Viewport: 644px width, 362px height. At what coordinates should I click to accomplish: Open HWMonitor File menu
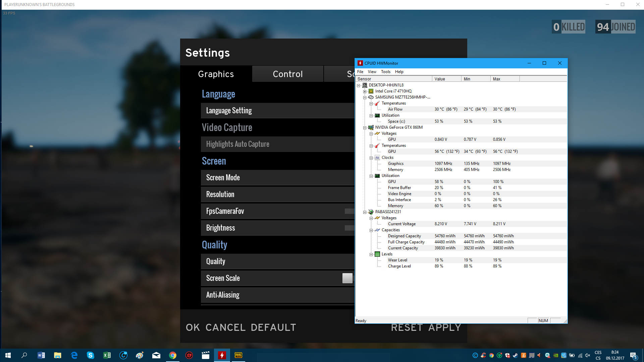tap(360, 72)
